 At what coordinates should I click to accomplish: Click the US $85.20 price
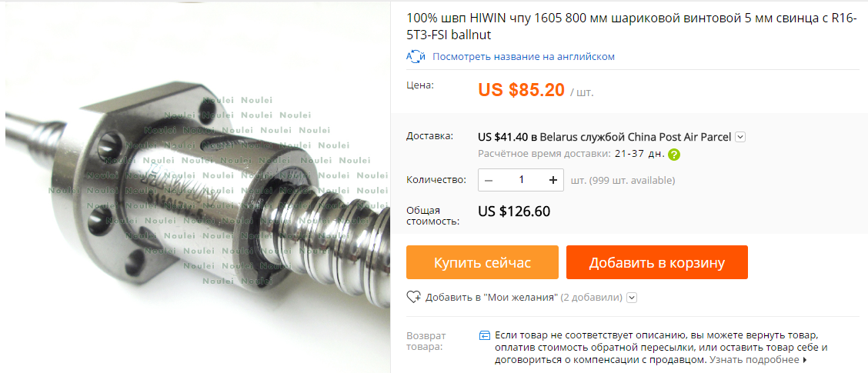pyautogui.click(x=522, y=90)
